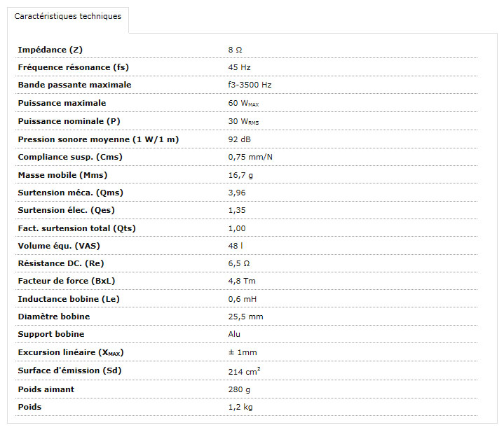Viewport: 504px width, 430px height.
Task: Click the 48 l VAS value
Action: point(236,246)
